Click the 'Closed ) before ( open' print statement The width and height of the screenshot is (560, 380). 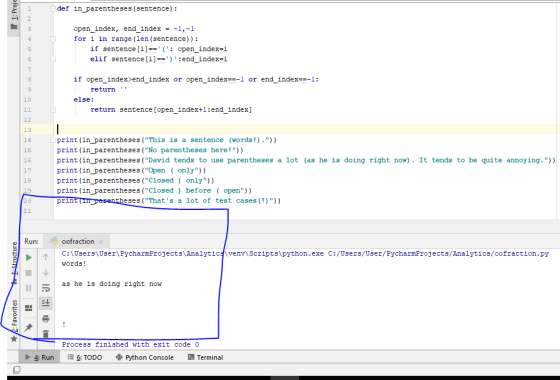click(154, 190)
